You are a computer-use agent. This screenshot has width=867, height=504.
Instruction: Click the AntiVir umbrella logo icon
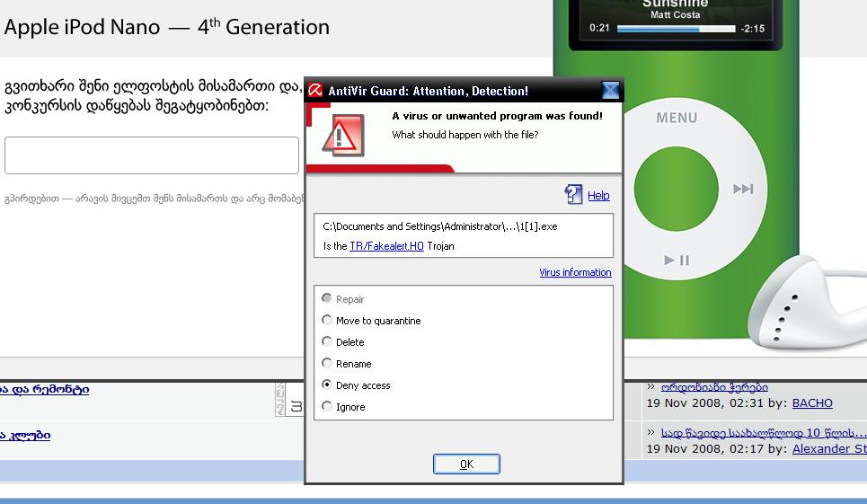point(315,90)
